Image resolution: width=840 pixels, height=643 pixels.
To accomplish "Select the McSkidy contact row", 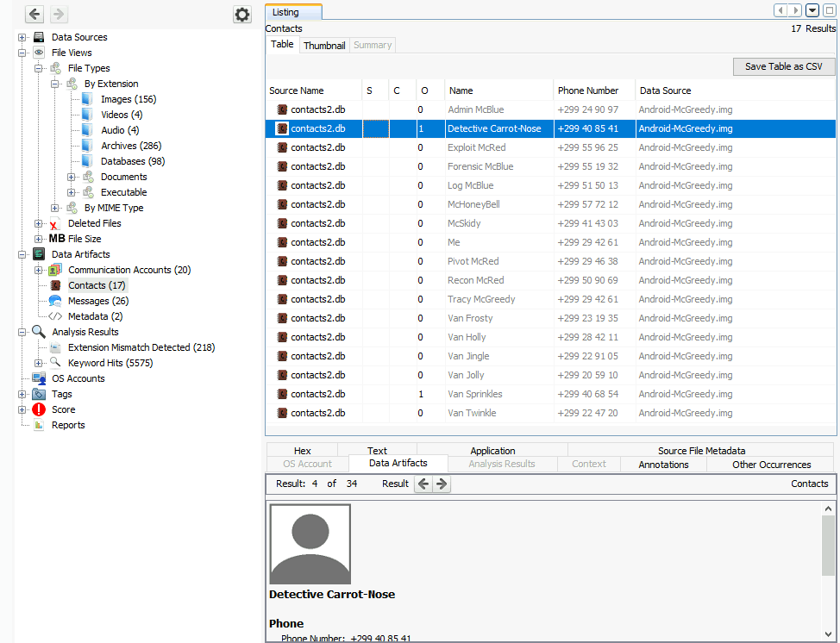I will tap(551, 223).
